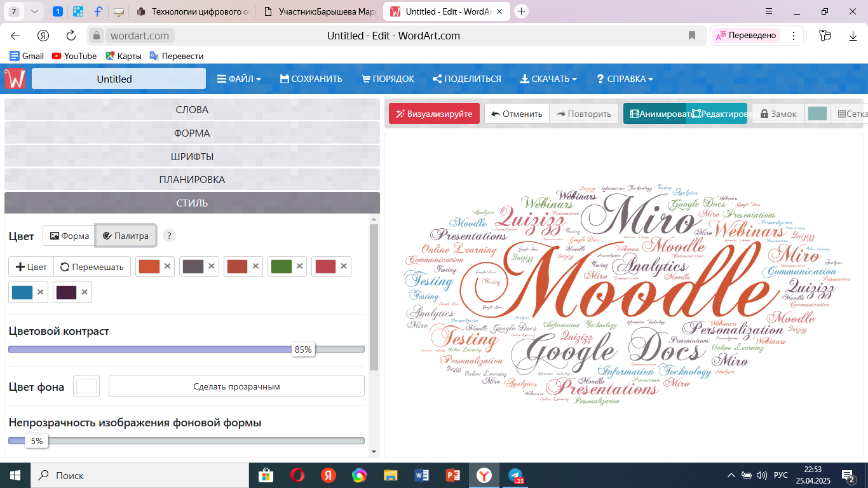Screen dimensions: 868x488
Task: Toggle the Grid (Сетка) option
Action: click(x=852, y=114)
